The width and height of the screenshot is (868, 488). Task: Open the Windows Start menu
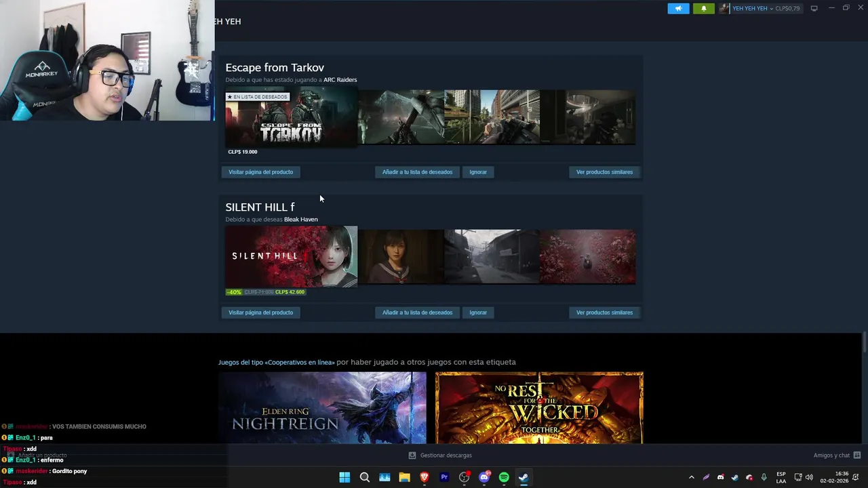tap(344, 477)
